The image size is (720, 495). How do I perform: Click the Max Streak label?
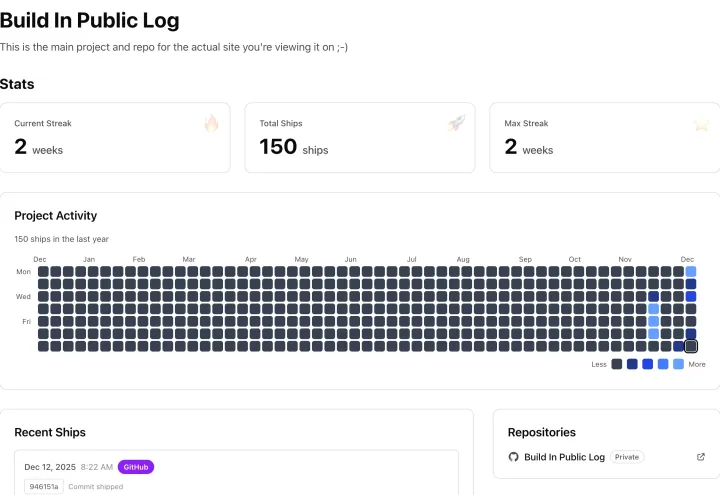pos(526,123)
